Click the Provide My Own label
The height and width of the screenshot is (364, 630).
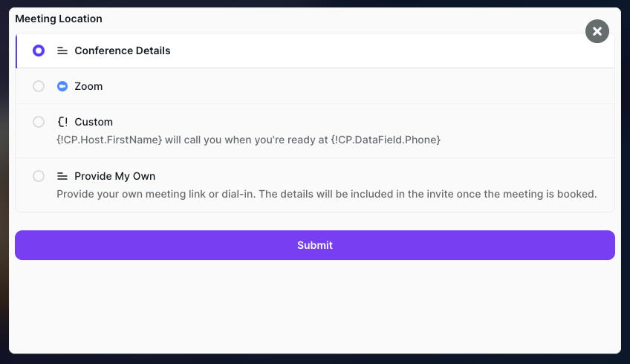114,176
